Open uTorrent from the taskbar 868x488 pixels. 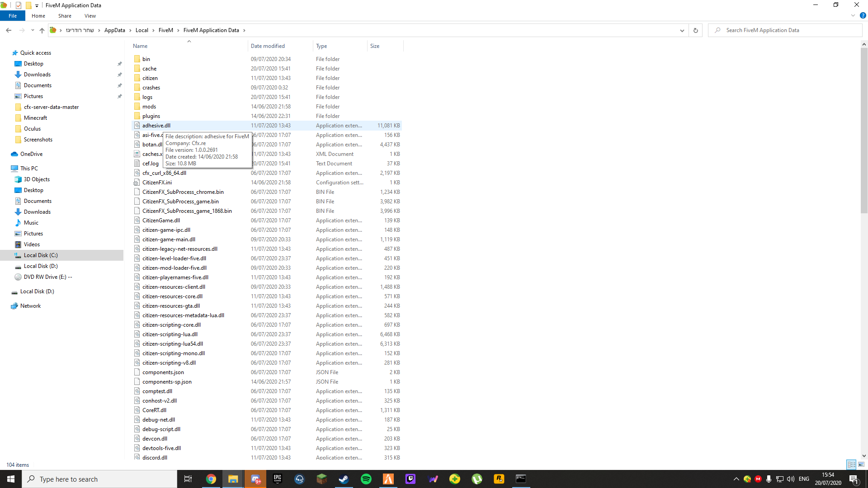[477, 479]
